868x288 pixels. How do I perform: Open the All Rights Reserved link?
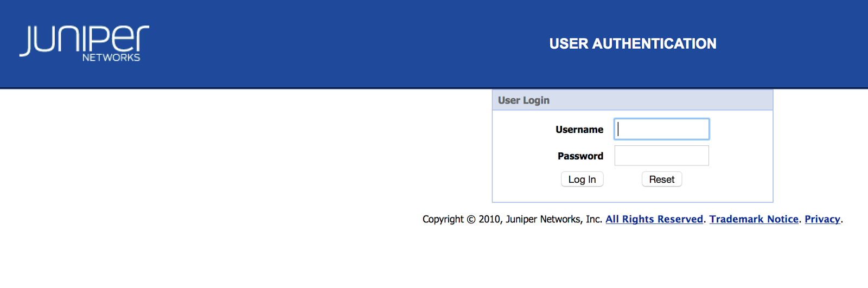654,219
